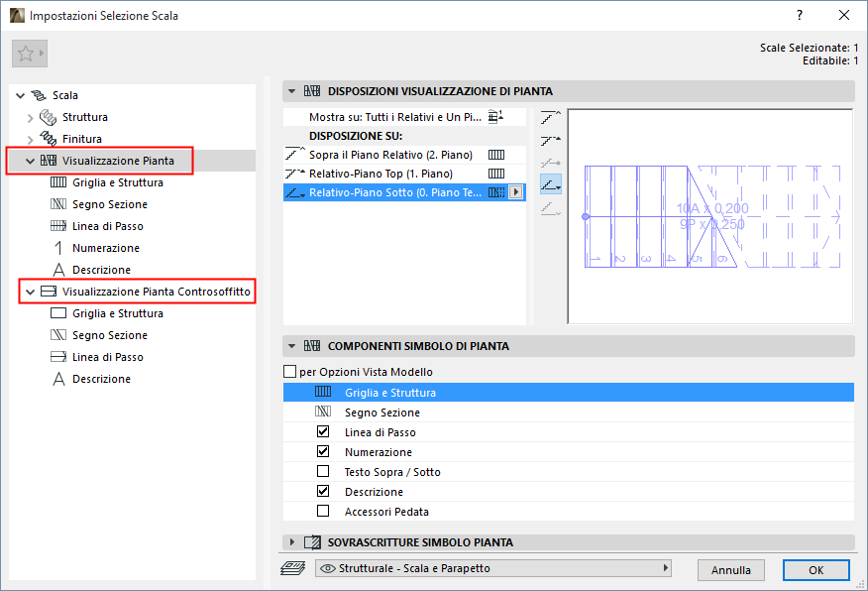Click the stair plan preview image
This screenshot has height=591, width=868.
pyautogui.click(x=710, y=216)
